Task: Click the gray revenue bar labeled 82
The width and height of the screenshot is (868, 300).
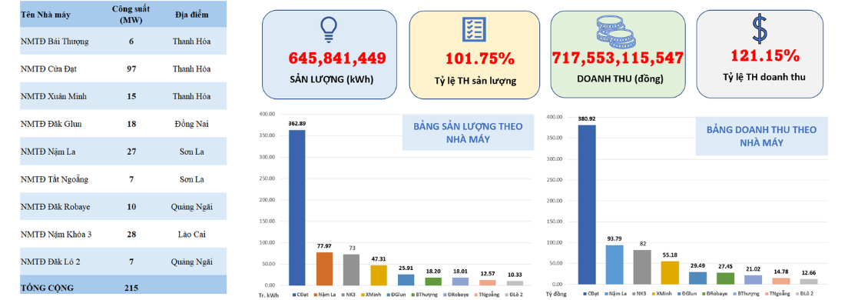Action: 641,267
